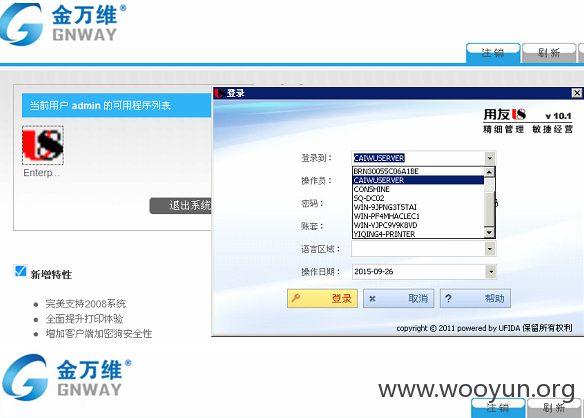
Task: Switch to the upper 刷新 tab
Action: [x=549, y=53]
